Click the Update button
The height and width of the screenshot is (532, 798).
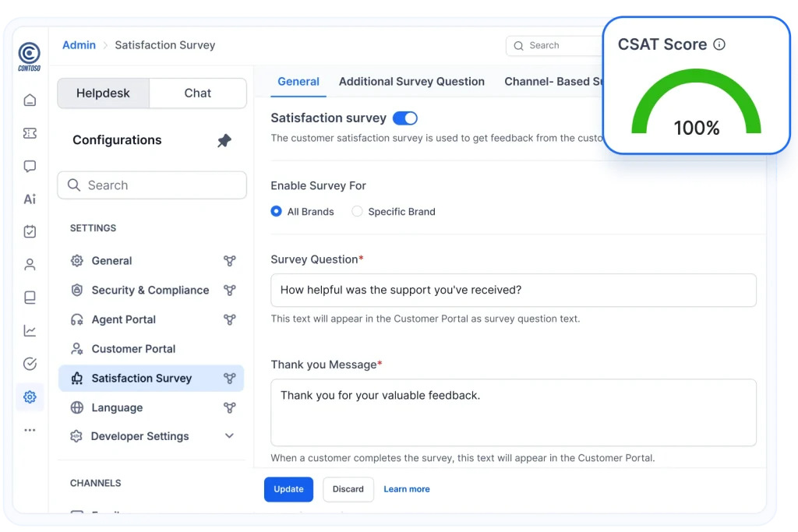coord(288,489)
